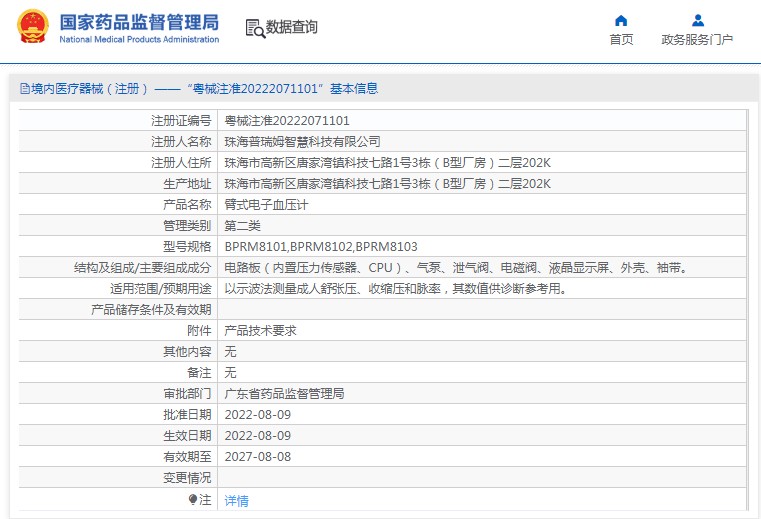
Task: Click the document icon before 境内医疗器械
Action: tap(25, 88)
